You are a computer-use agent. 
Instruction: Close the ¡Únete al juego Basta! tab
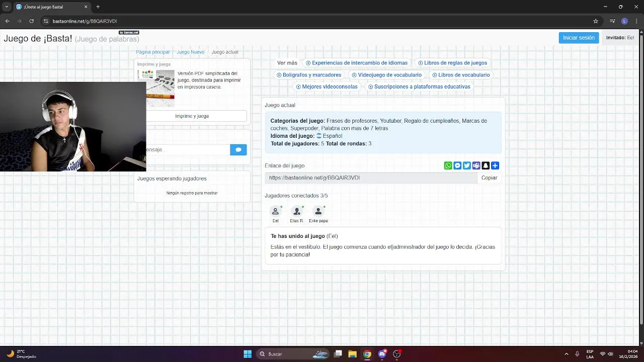[x=86, y=7]
